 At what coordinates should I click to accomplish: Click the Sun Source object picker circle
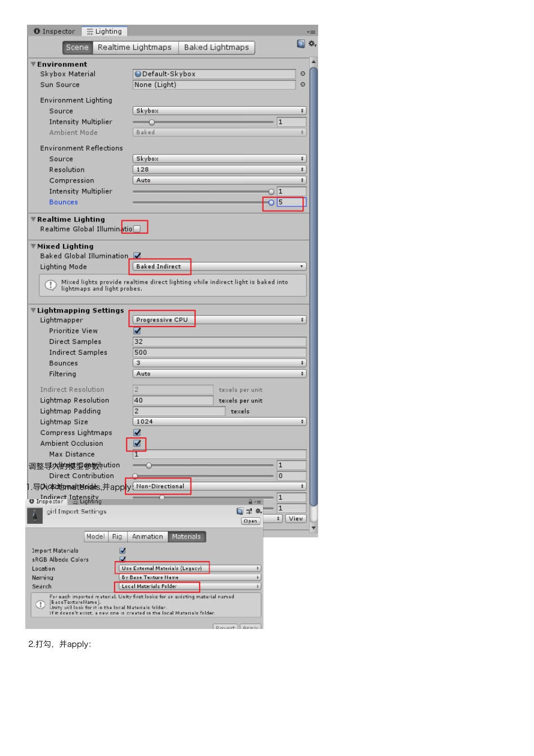click(x=302, y=85)
